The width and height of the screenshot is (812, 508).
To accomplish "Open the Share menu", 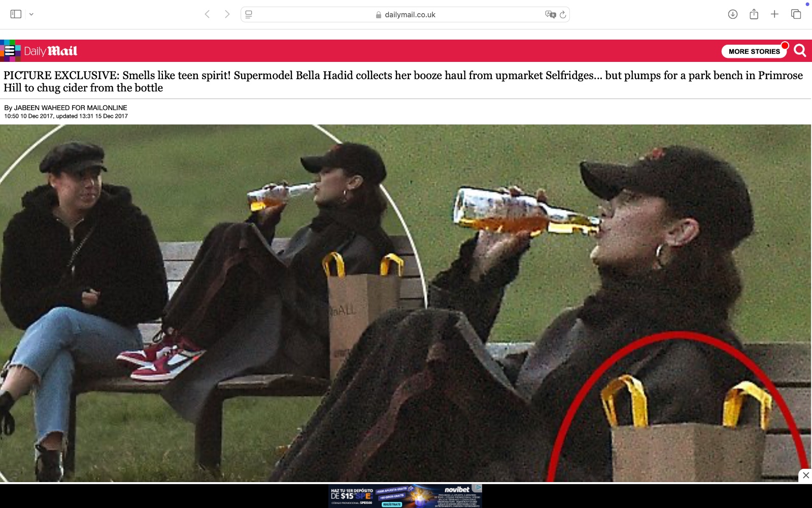I will tap(754, 14).
